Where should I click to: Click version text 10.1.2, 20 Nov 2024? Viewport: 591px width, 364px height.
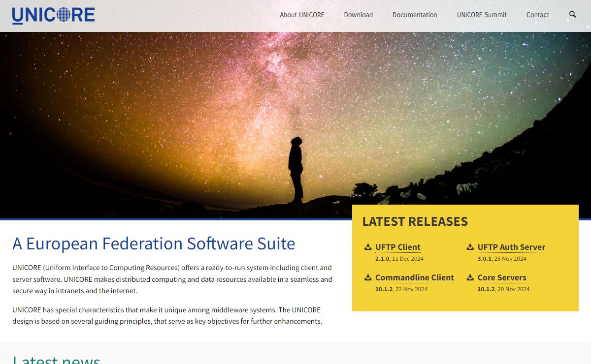[x=503, y=289]
